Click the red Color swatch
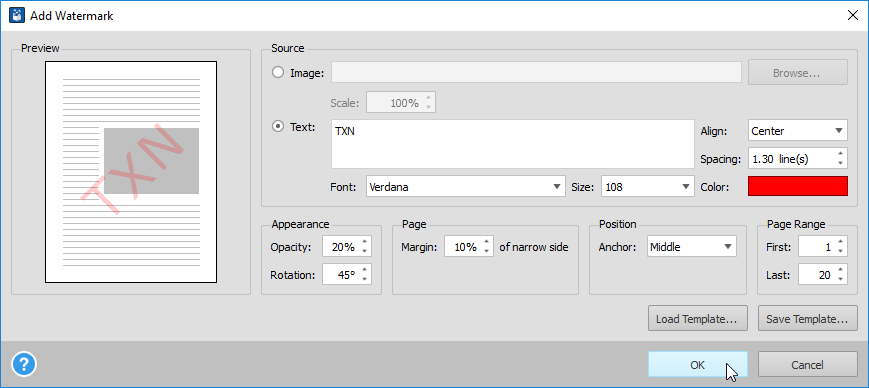869x388 pixels. click(x=798, y=186)
